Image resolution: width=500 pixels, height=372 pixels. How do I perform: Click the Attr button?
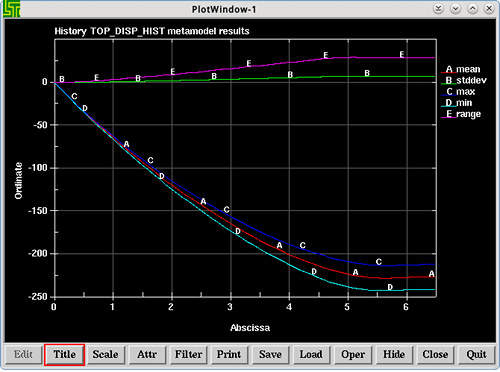point(147,354)
